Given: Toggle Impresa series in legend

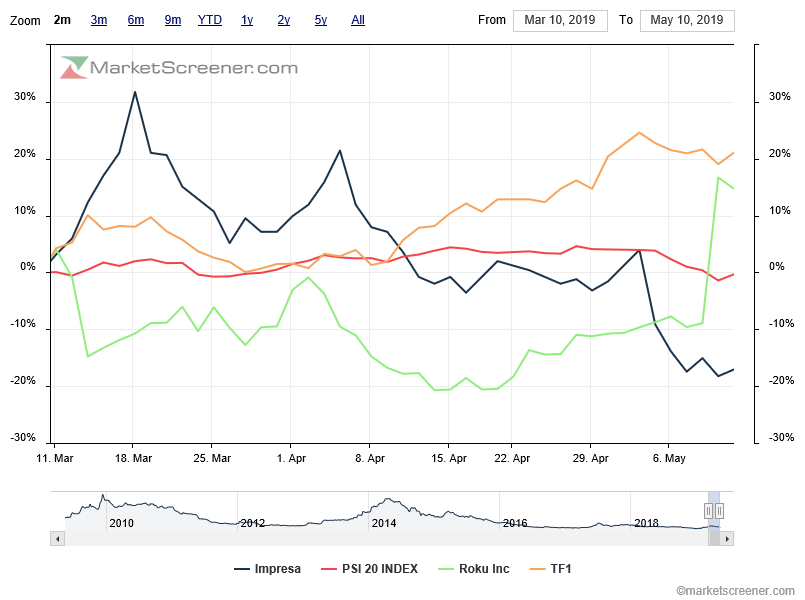Looking at the screenshot, I should point(267,569).
